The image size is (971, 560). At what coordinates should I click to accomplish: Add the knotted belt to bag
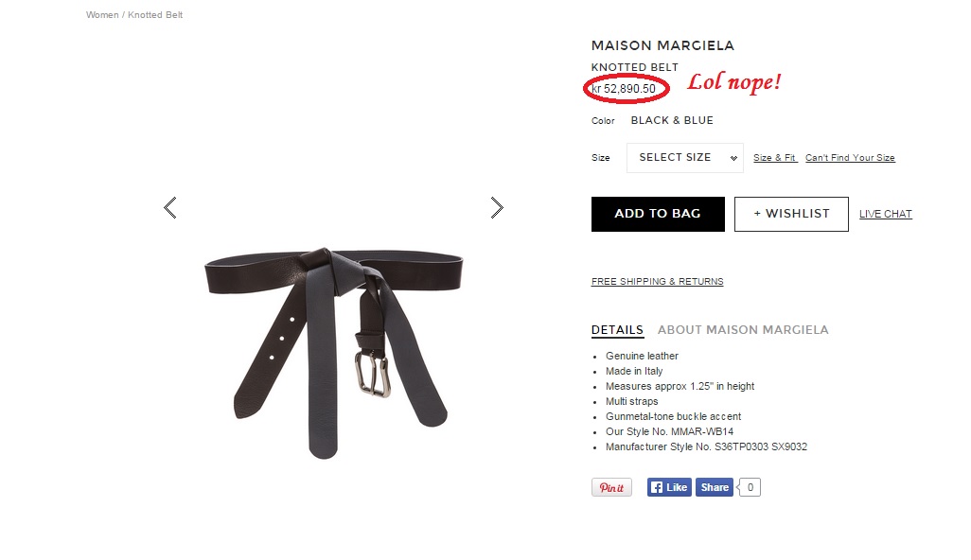(658, 214)
